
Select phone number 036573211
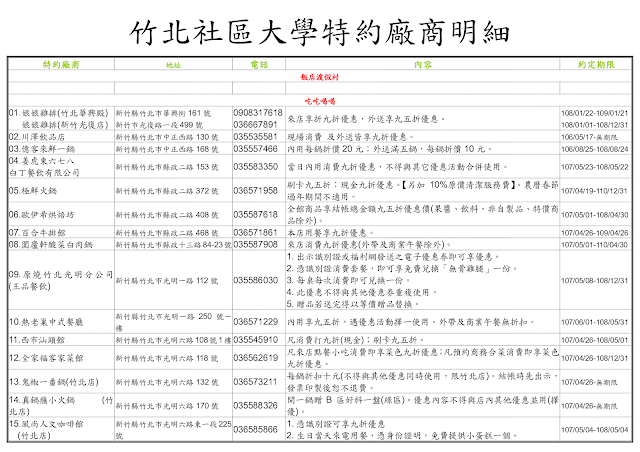click(255, 382)
